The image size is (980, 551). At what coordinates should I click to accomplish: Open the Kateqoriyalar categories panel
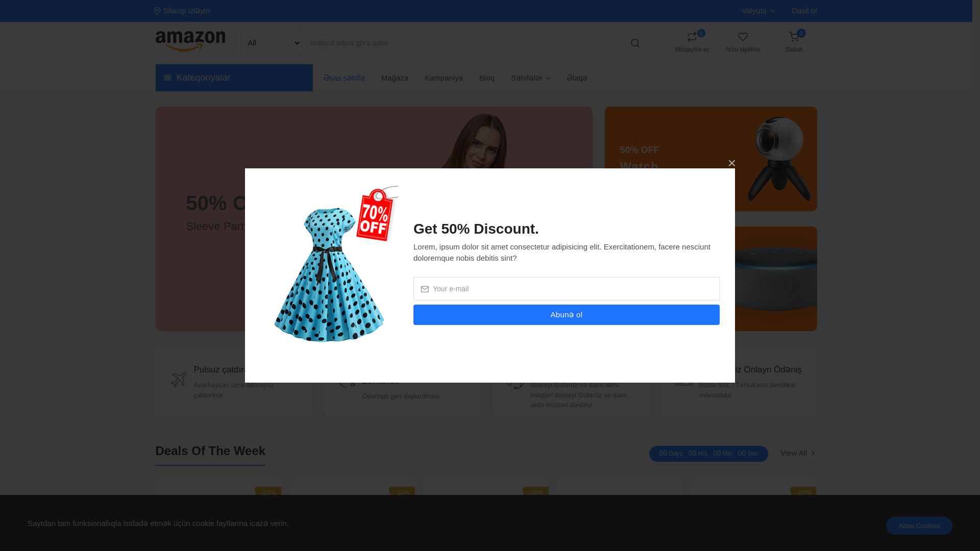click(234, 78)
